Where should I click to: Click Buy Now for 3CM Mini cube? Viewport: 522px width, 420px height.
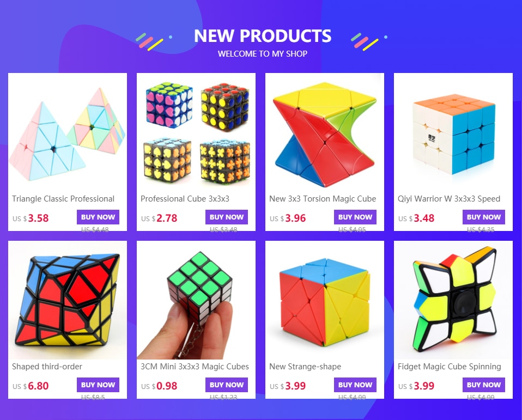(226, 385)
